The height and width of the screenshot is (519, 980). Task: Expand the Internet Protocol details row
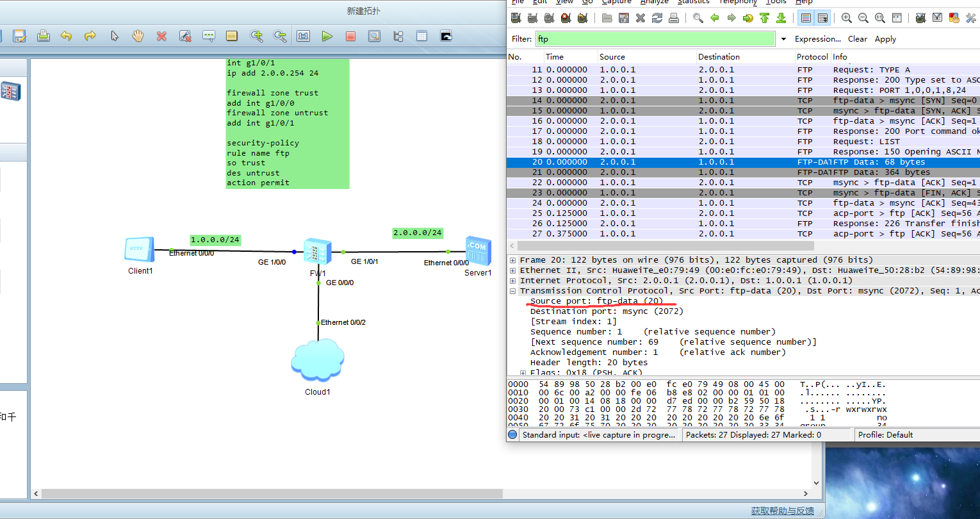tap(512, 280)
